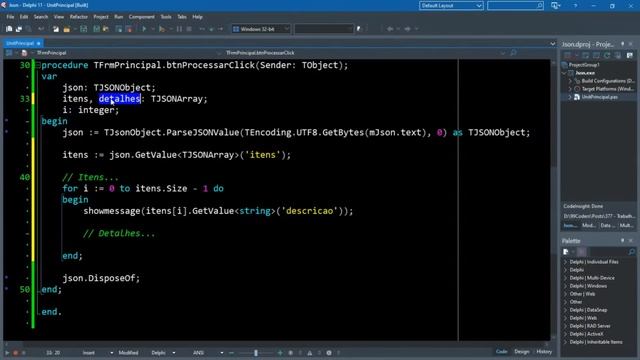Screen dimensions: 640x360
Task: Open the File menu
Action: [x=10, y=17]
